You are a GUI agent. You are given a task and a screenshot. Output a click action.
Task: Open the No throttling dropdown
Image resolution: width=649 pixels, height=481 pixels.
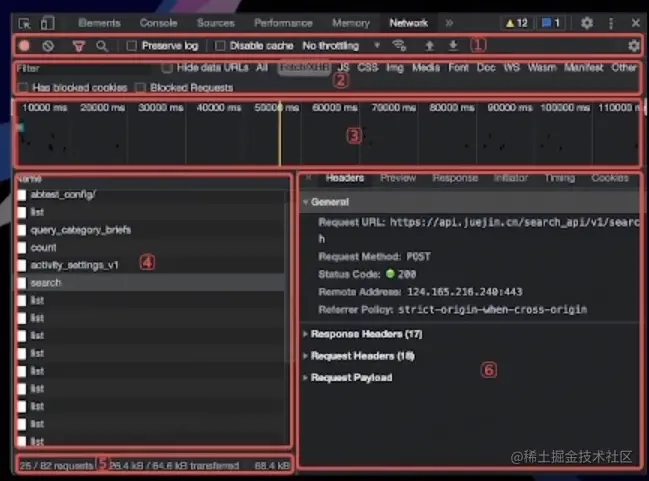341,46
